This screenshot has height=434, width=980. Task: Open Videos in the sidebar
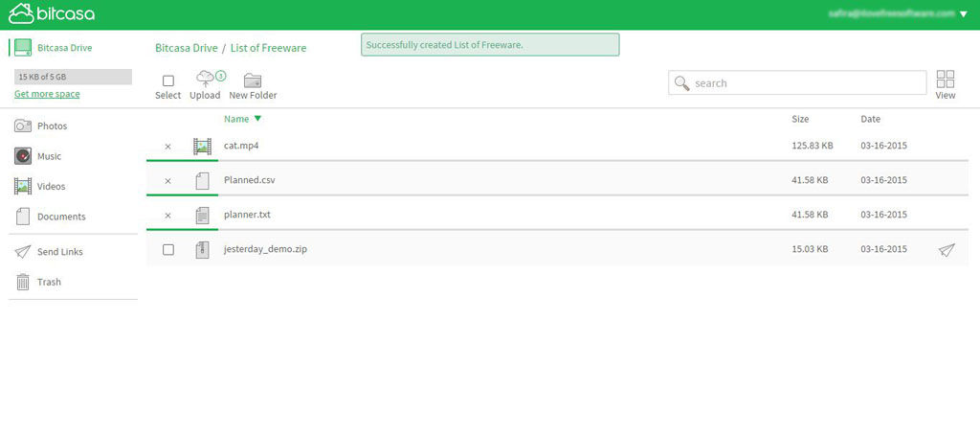pos(52,187)
